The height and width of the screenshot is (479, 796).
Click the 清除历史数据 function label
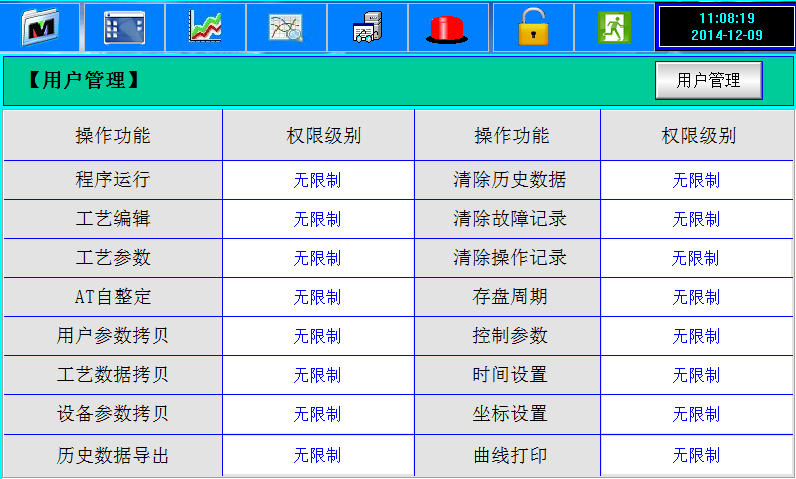[x=510, y=180]
